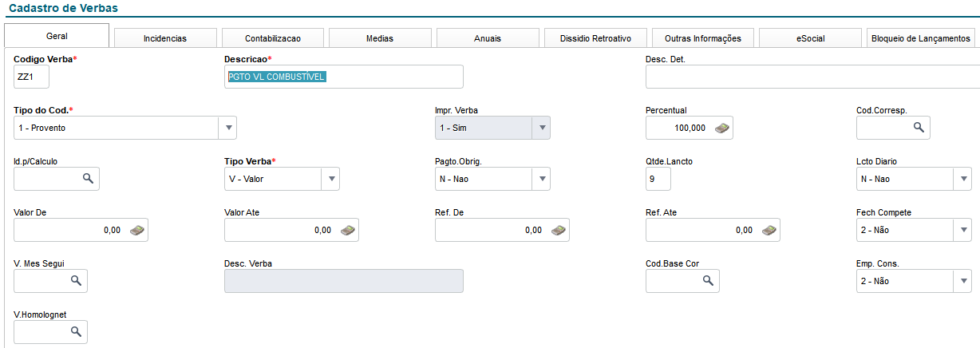980x348 pixels.
Task: Click the Ref. De amount field
Action: [x=503, y=230]
